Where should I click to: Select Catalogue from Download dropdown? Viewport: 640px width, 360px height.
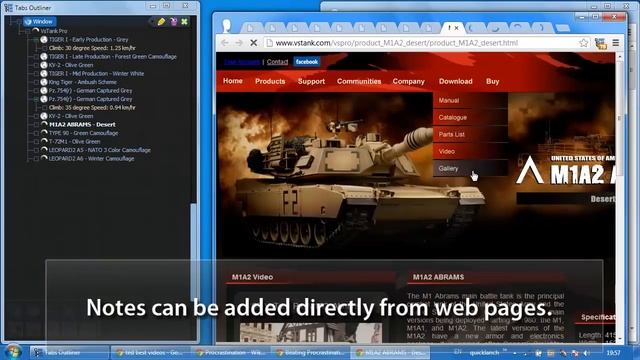[x=470, y=118]
